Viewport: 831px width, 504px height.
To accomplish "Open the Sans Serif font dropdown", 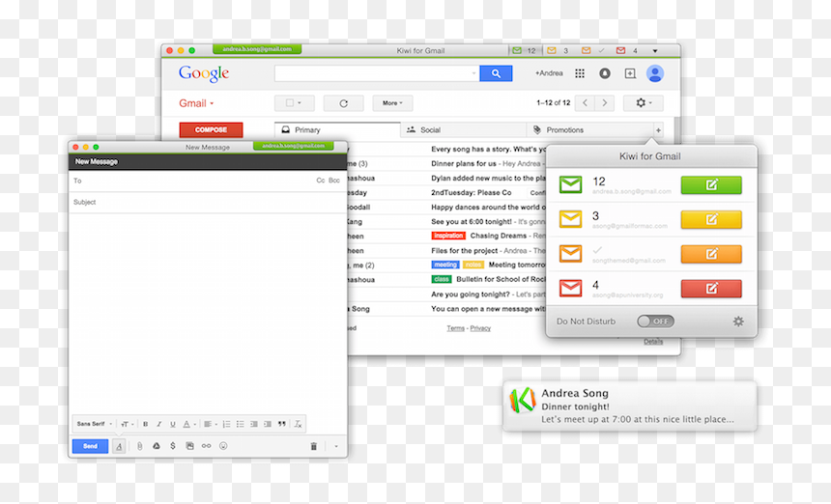I will [95, 424].
